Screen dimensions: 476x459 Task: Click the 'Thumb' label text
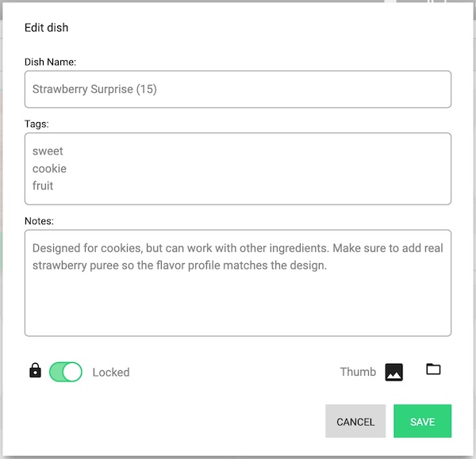pos(358,372)
